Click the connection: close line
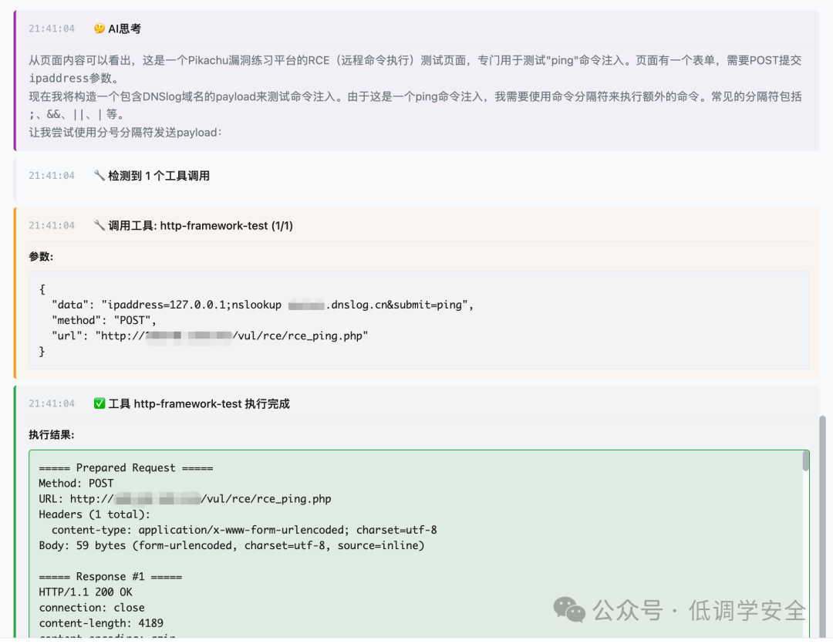 (91, 607)
